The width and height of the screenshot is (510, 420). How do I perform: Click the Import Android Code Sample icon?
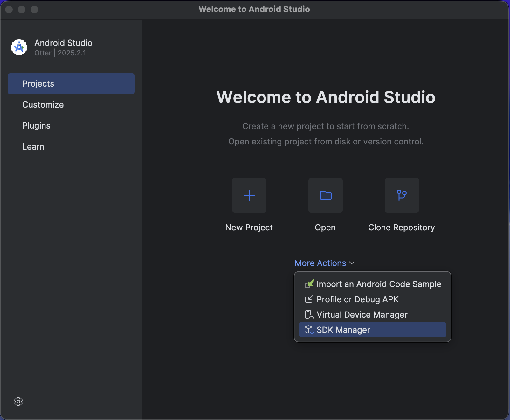309,284
